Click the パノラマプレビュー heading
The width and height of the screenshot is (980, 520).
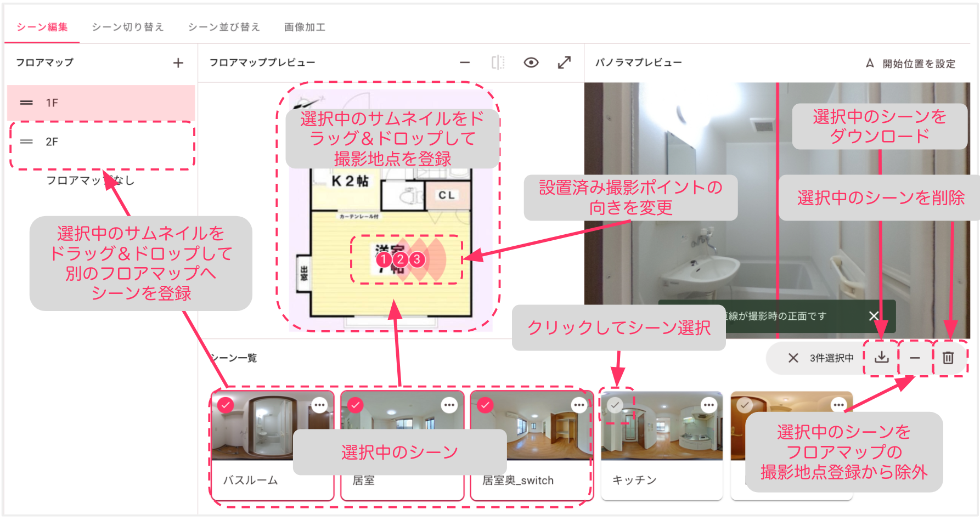pos(639,63)
